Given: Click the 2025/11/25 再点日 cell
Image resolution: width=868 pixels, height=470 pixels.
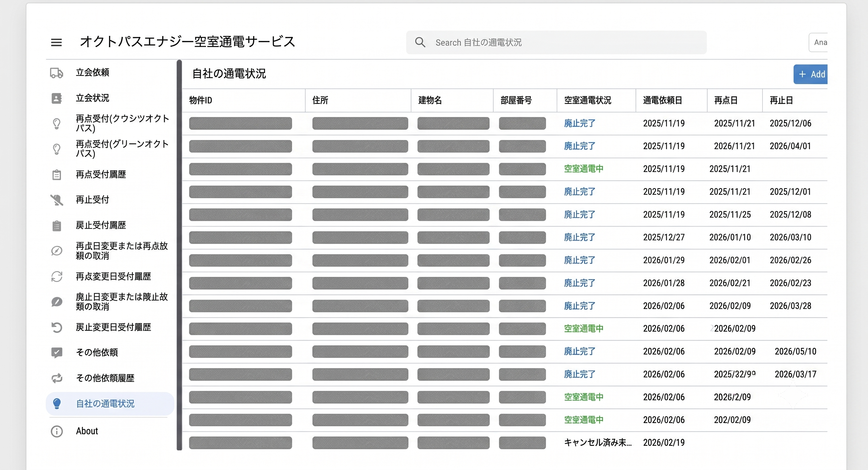Looking at the screenshot, I should click(730, 214).
